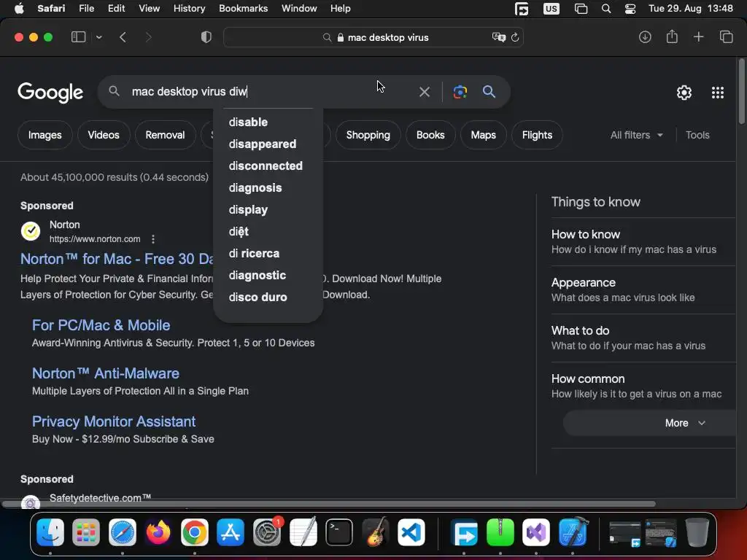Select the 'disappeared' suggestion
Viewport: 747px width, 560px height.
pos(263,144)
